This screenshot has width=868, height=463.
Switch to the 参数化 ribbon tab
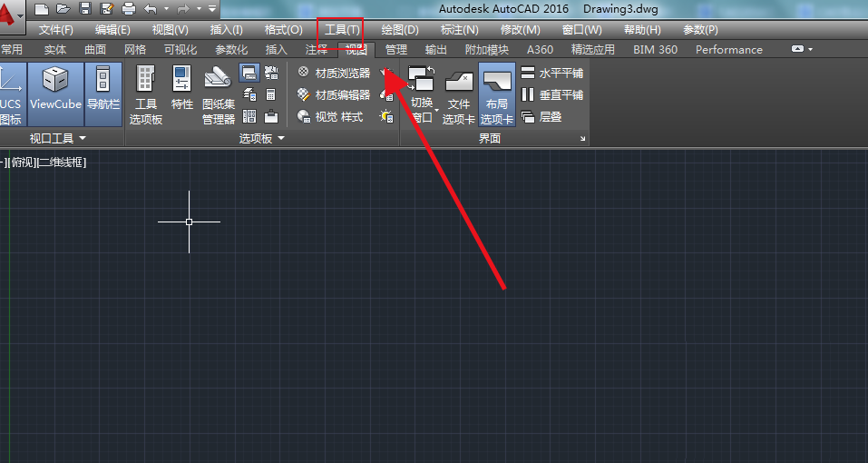pyautogui.click(x=231, y=50)
